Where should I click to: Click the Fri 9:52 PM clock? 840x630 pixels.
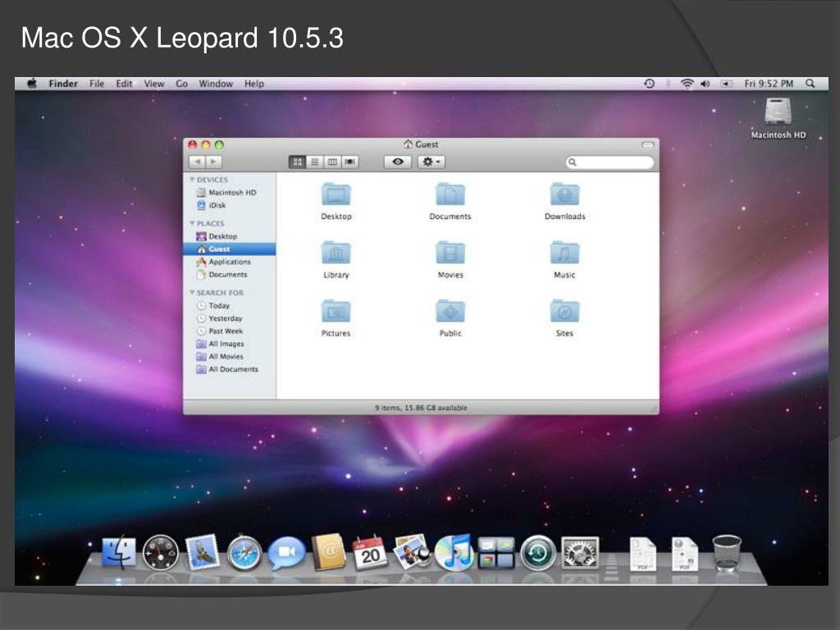[768, 84]
